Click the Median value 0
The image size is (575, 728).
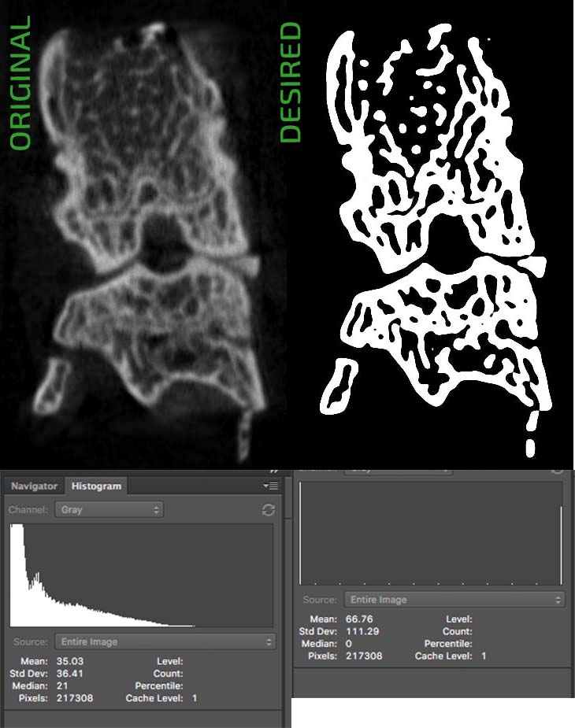[x=349, y=644]
